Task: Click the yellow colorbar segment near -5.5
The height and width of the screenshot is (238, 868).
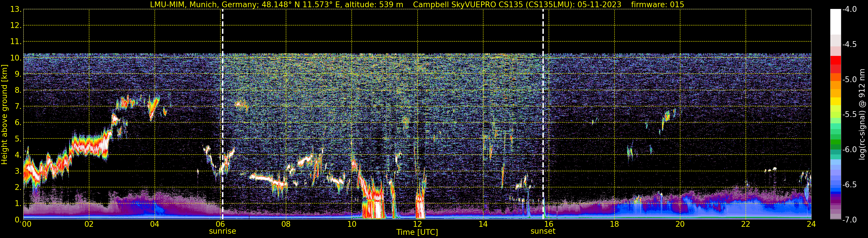Action: [836, 101]
